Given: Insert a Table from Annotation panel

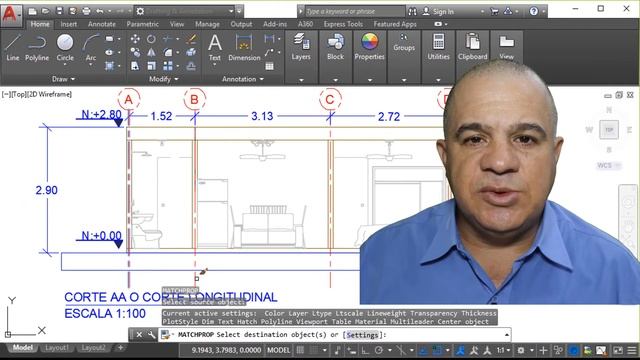Looking at the screenshot, I should pyautogui.click(x=269, y=66).
